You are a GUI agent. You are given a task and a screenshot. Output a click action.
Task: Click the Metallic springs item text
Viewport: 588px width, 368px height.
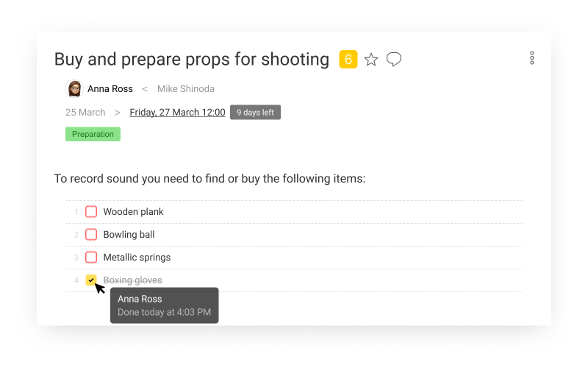point(137,258)
